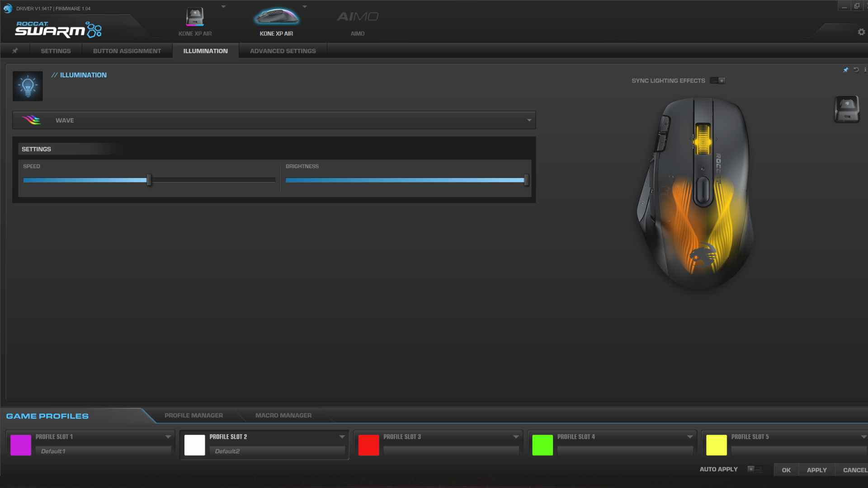Select the WAVE lighting effect icon
This screenshot has width=868, height=488.
(31, 120)
